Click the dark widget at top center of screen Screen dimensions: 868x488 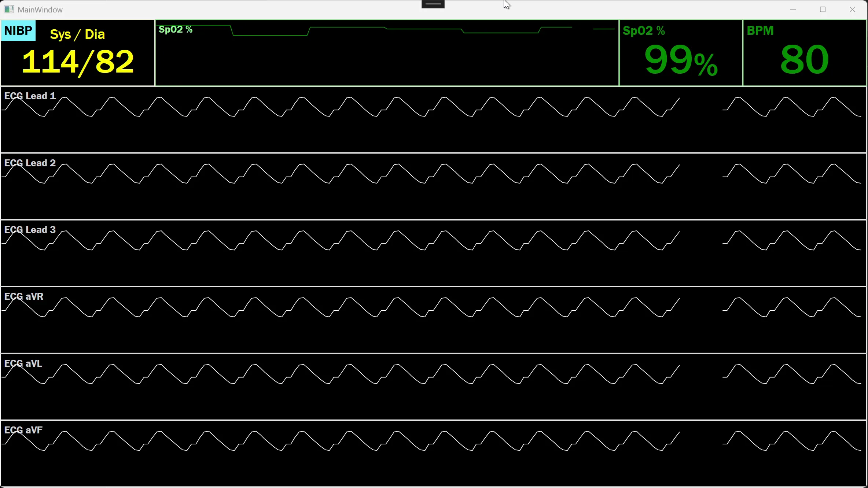[x=433, y=4]
